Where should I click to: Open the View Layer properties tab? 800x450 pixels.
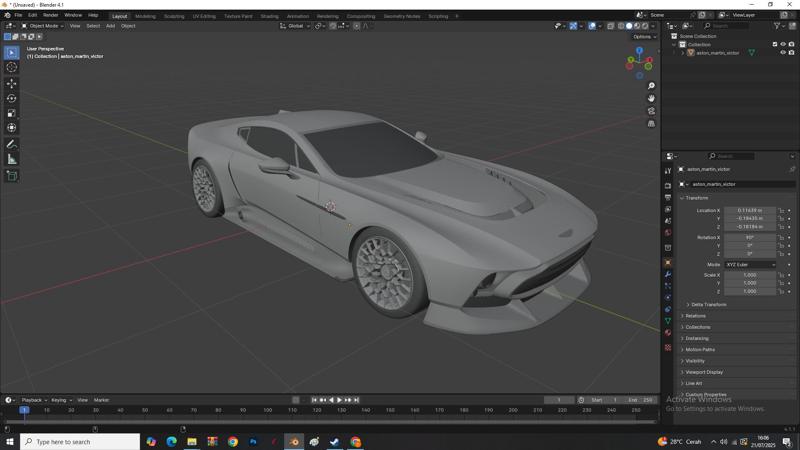668,209
